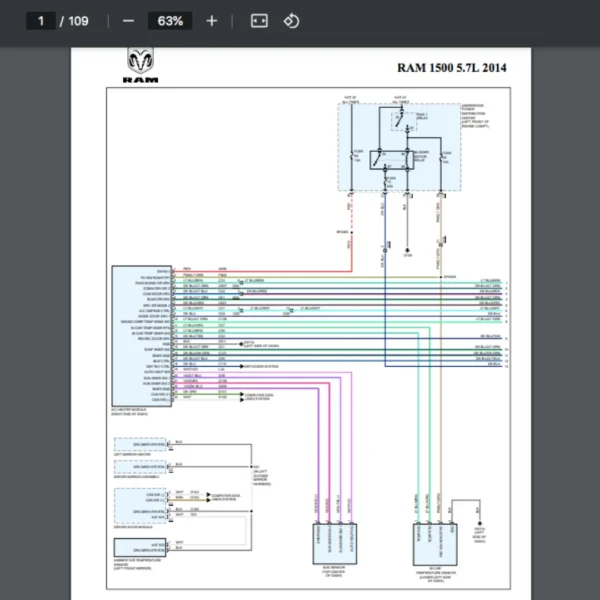Click the ground symbol below the power distribution center

click(x=408, y=252)
